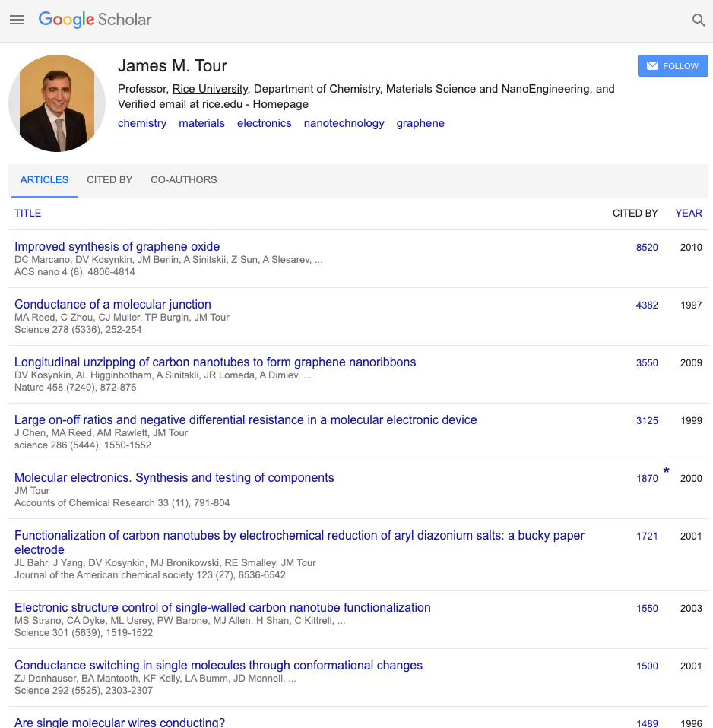Switch to the Cited By tab

coord(109,179)
